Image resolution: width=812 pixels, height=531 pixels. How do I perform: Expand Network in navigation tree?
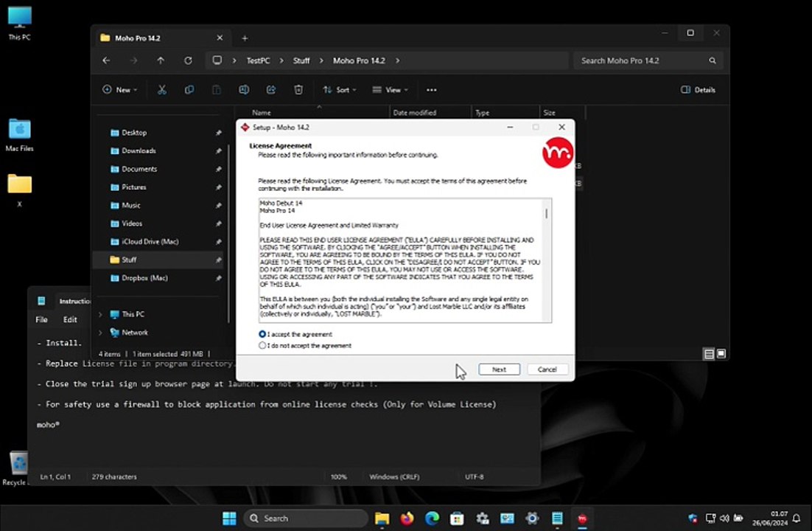(100, 333)
